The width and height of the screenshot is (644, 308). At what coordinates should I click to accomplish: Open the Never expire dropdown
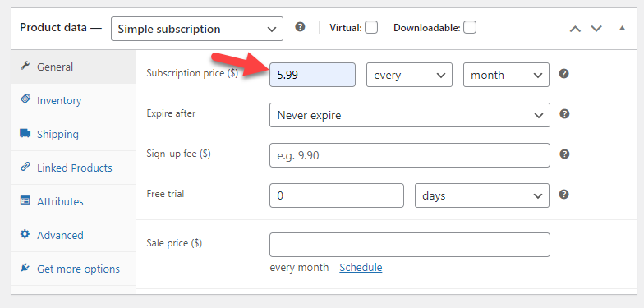(410, 115)
